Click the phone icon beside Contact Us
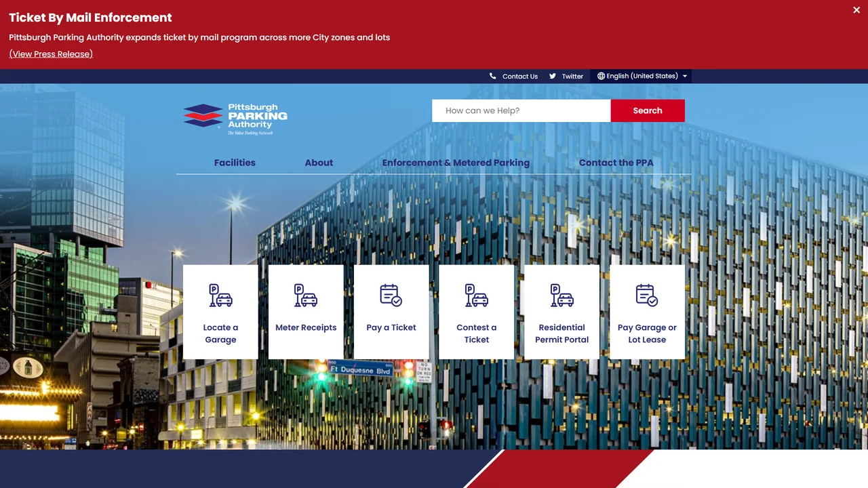The height and width of the screenshot is (488, 868). pyautogui.click(x=493, y=76)
